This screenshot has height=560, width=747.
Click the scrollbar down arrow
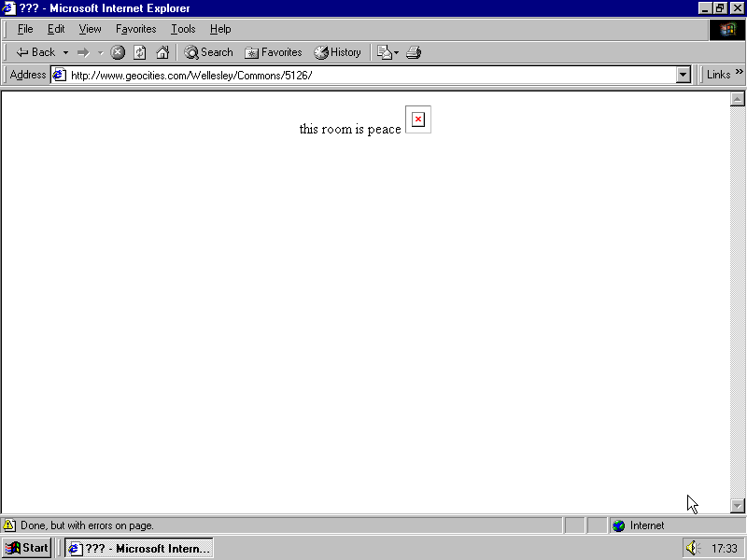(738, 505)
